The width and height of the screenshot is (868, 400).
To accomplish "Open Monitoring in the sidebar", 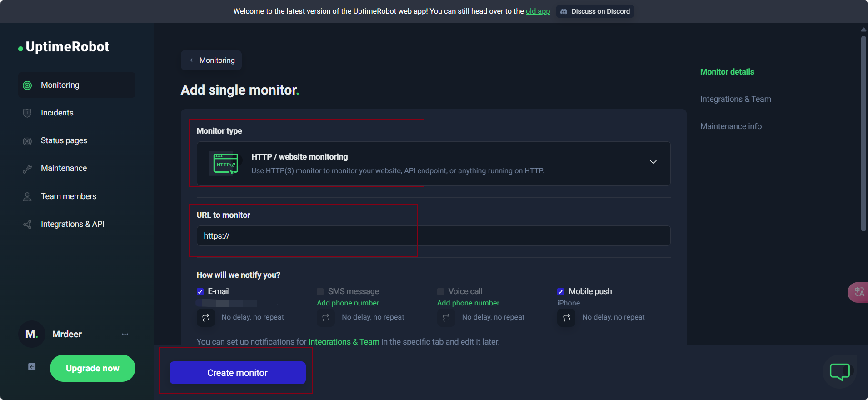I will coord(77,85).
